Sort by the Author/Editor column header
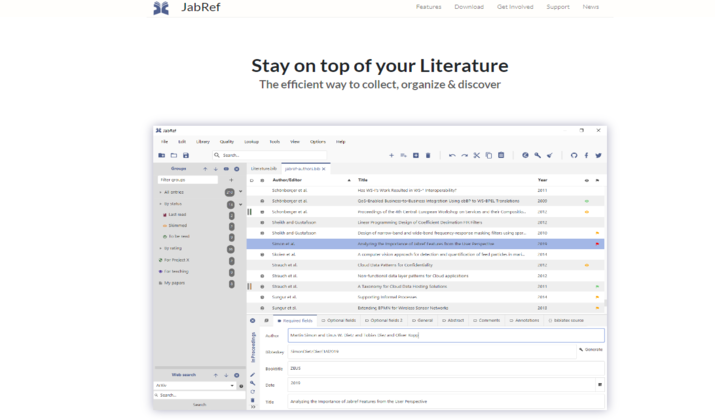 pyautogui.click(x=287, y=180)
